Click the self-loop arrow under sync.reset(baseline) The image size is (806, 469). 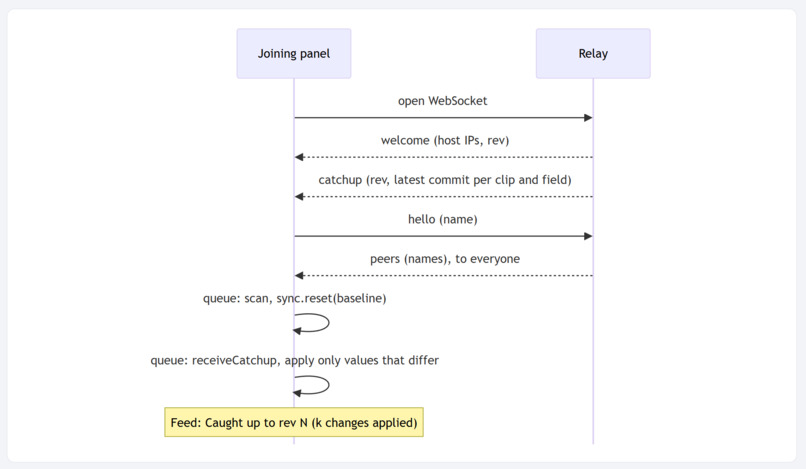pyautogui.click(x=312, y=323)
